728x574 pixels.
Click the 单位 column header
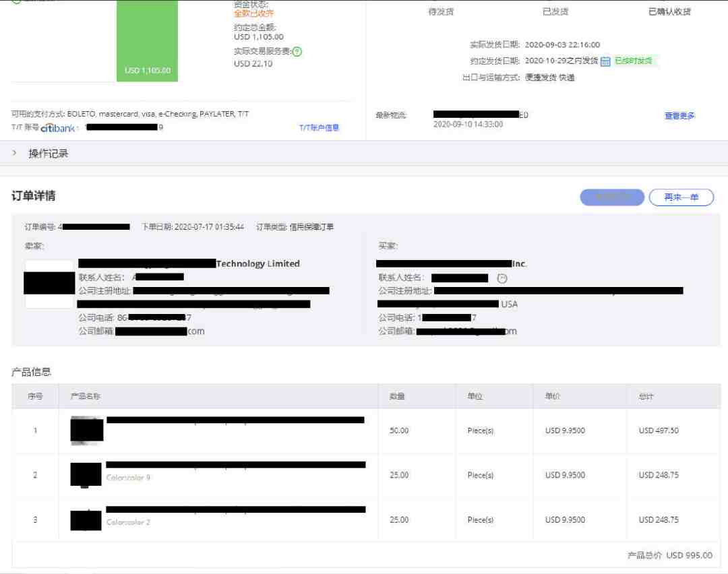click(x=475, y=396)
